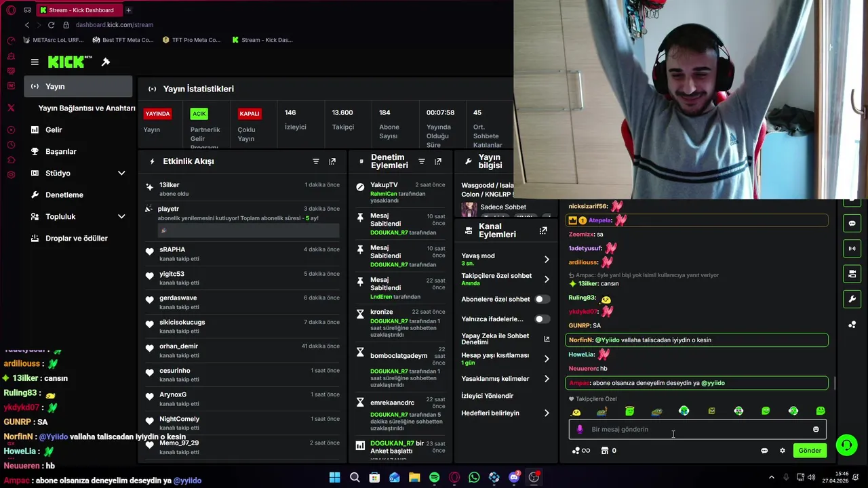Click the first yellow emote in the quick row
This screenshot has width=868, height=488.
click(576, 411)
